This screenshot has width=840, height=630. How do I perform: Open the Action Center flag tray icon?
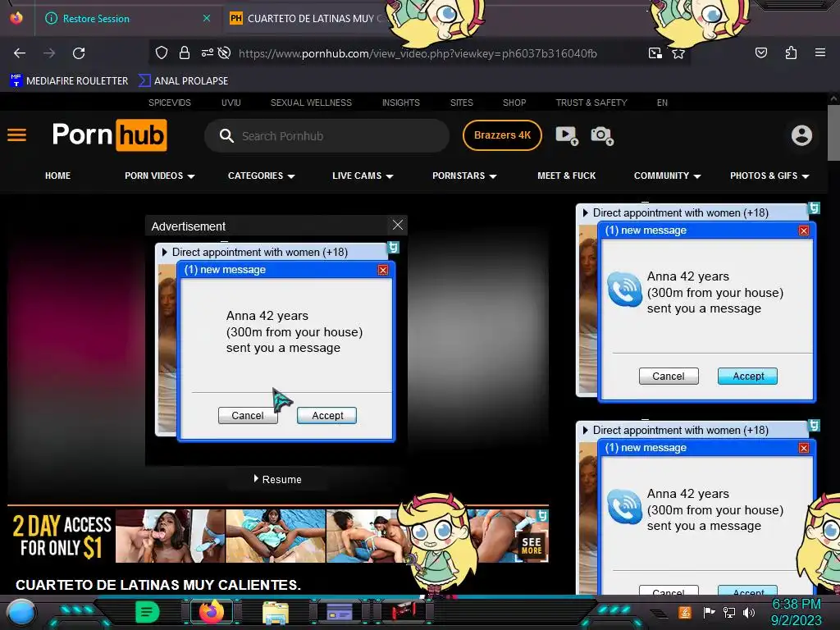(x=709, y=612)
